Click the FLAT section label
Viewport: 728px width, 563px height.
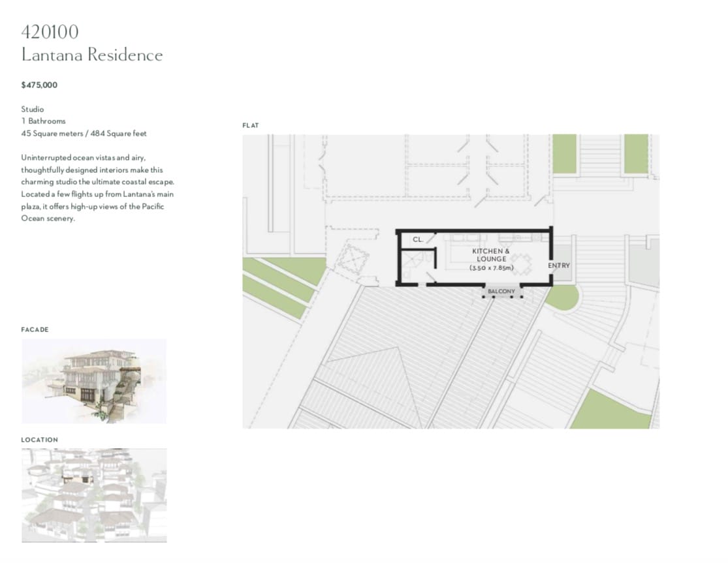pyautogui.click(x=251, y=125)
